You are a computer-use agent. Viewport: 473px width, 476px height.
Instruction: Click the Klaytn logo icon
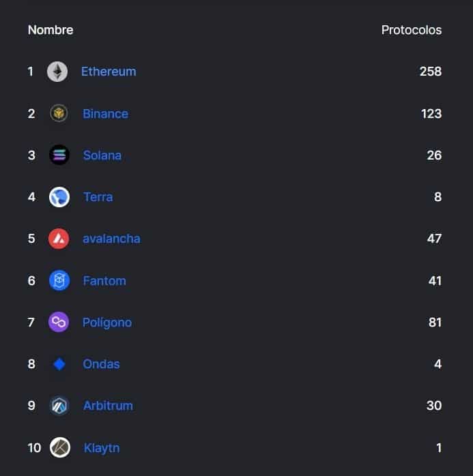[60, 447]
